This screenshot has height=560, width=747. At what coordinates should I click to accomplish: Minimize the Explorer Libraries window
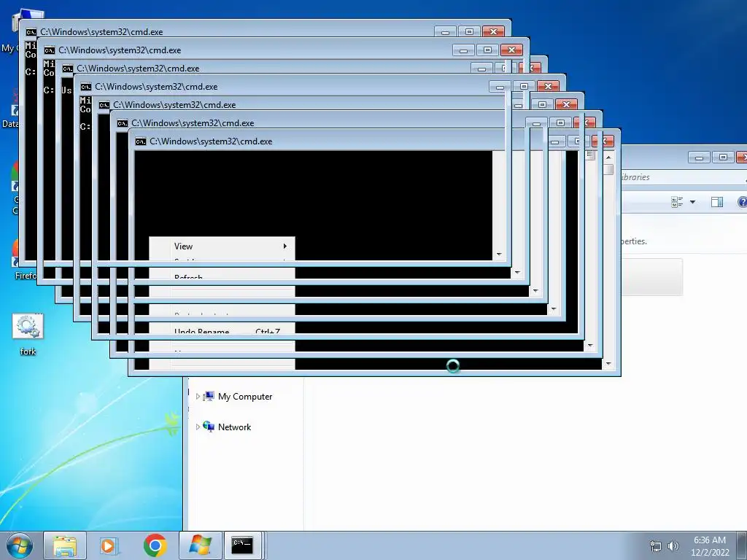tap(699, 157)
